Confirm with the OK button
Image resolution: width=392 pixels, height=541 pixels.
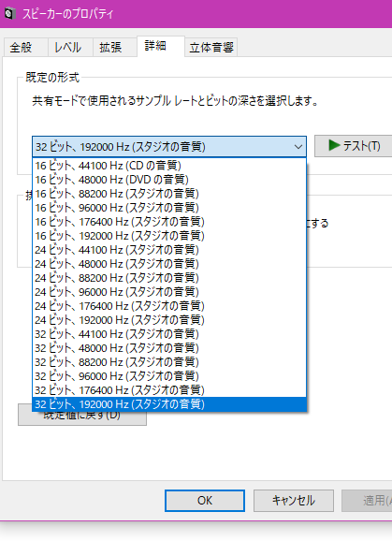click(x=205, y=501)
